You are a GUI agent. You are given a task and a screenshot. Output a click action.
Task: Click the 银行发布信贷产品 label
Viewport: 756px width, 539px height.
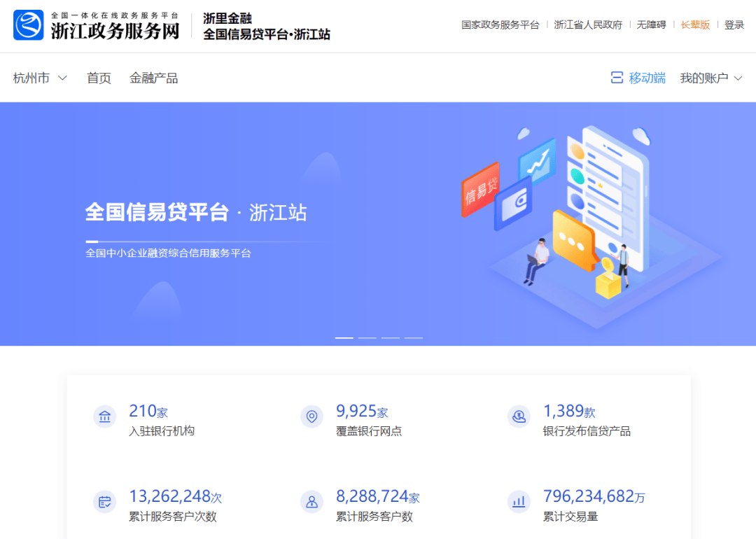587,431
